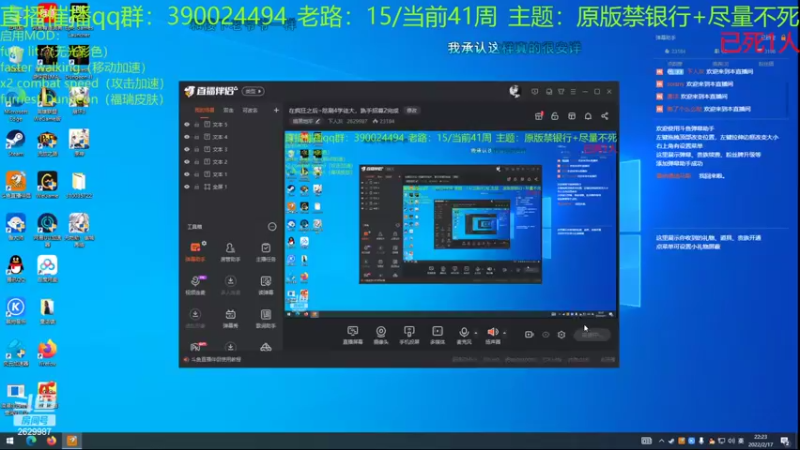The width and height of the screenshot is (800, 450).
Task: Click the padlock icon in stream header
Action: tap(555, 116)
